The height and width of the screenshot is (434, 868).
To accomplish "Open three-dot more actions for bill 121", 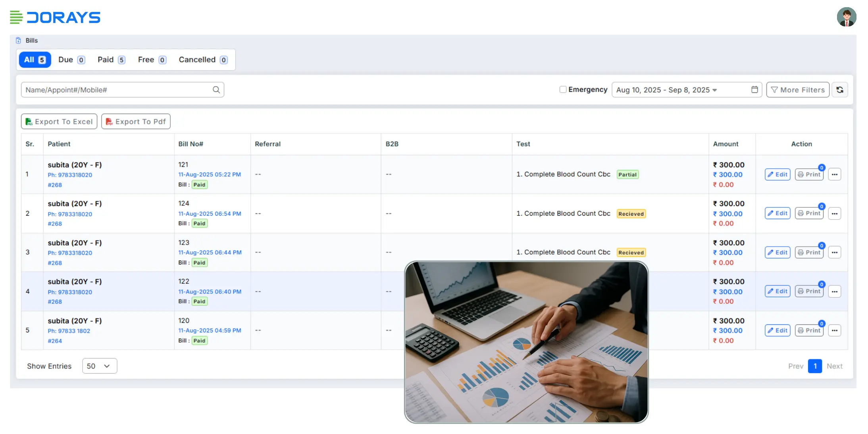I will pos(834,175).
